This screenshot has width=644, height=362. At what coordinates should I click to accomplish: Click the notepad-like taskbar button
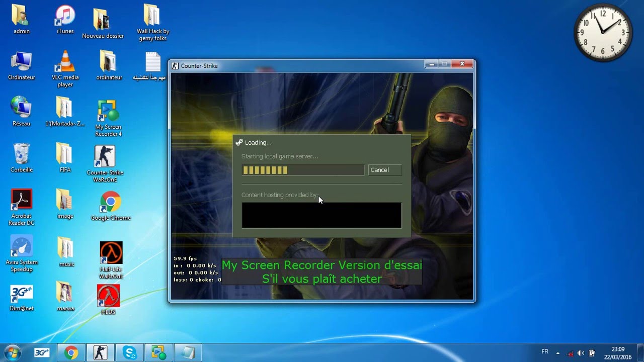(188, 353)
